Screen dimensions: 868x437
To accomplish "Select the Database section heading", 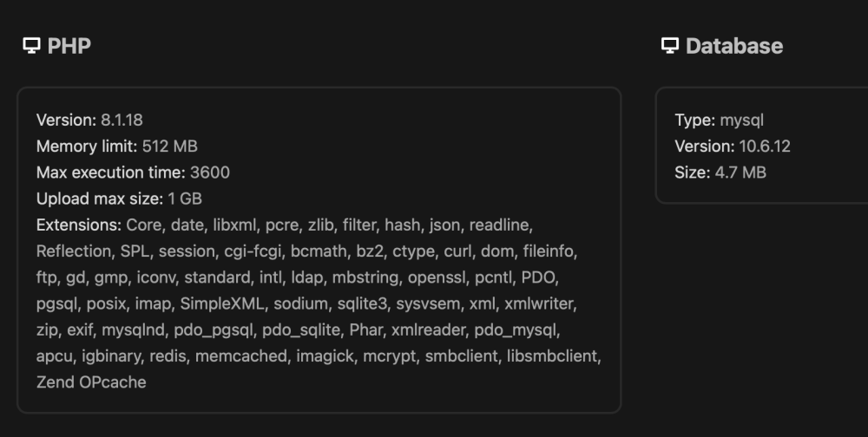I will tap(734, 46).
